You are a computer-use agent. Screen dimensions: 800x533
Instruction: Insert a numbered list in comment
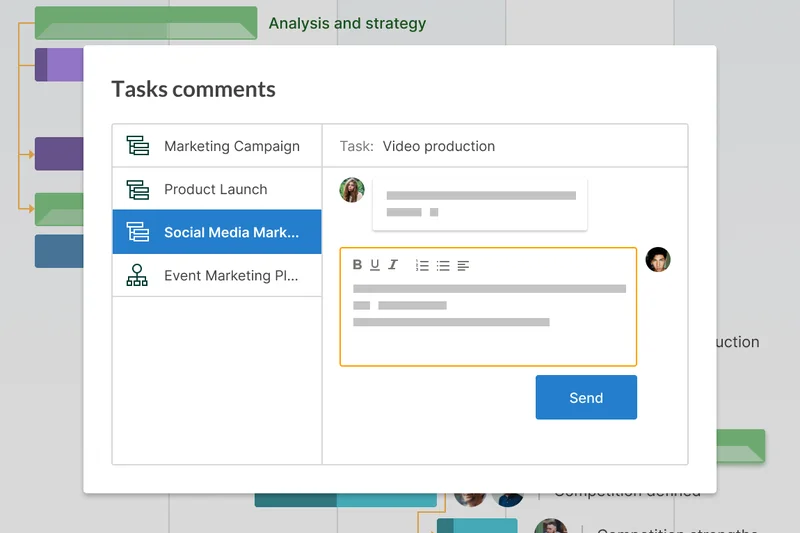click(x=422, y=265)
